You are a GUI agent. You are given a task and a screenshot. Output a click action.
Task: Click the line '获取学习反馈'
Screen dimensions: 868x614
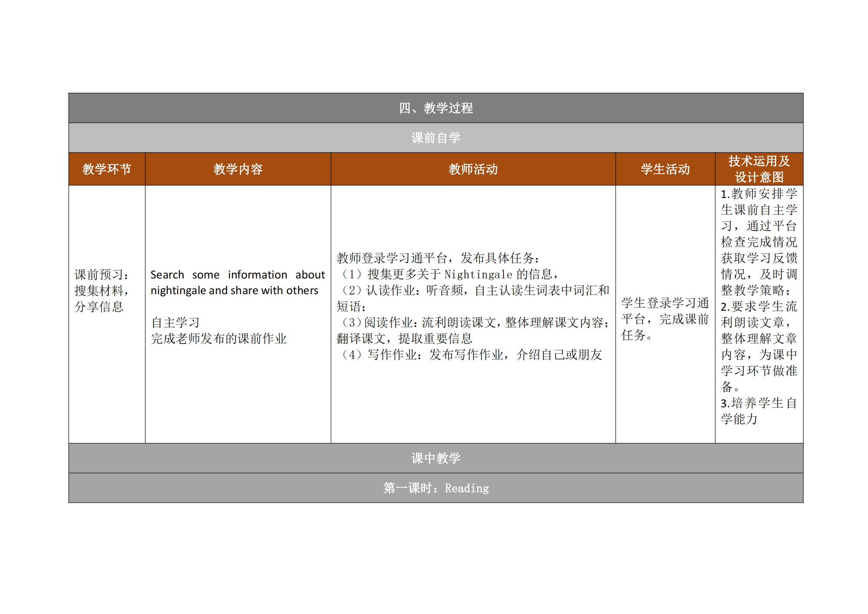[x=759, y=258]
